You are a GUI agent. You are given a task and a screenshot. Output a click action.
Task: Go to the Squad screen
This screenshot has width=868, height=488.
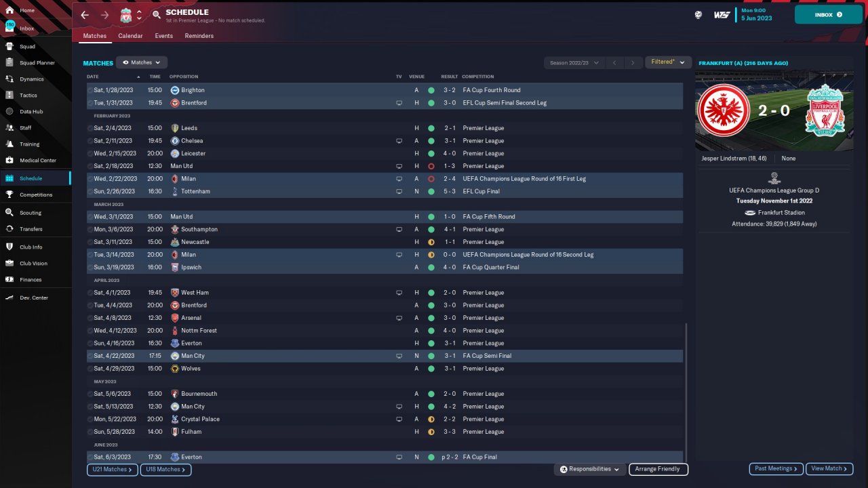pos(36,47)
